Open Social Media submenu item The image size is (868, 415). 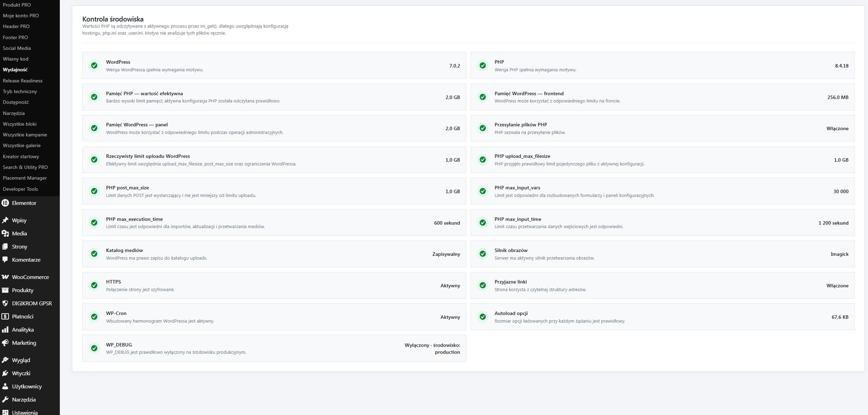(x=17, y=48)
